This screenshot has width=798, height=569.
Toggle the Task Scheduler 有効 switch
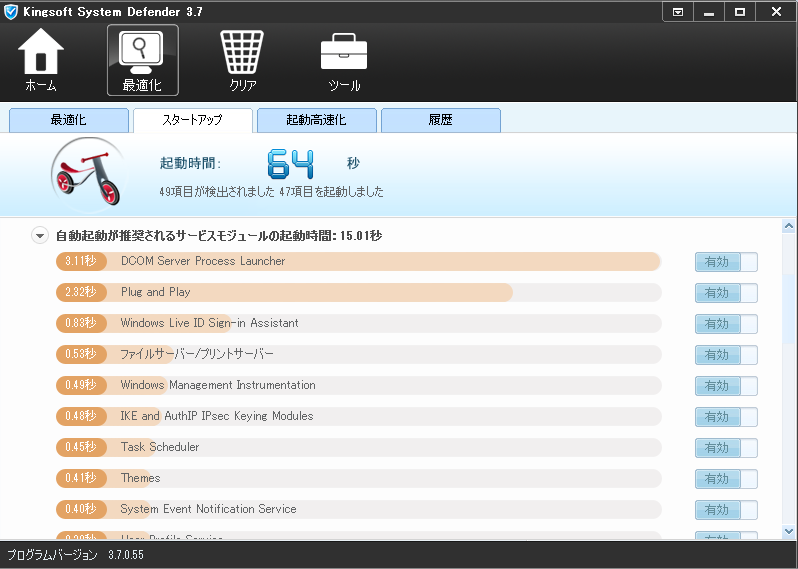point(726,448)
